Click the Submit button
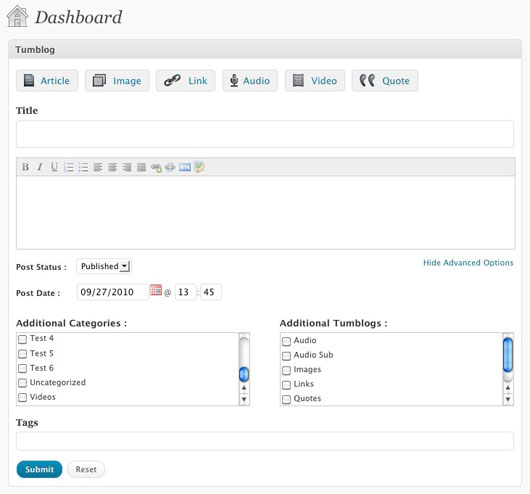Image resolution: width=530 pixels, height=494 pixels. pyautogui.click(x=39, y=469)
